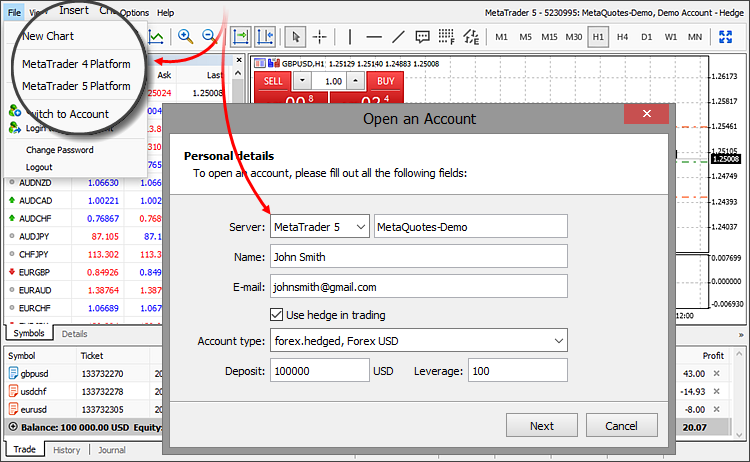Close the eurusd position with X
Viewport: 750px width, 462px height.
717,409
